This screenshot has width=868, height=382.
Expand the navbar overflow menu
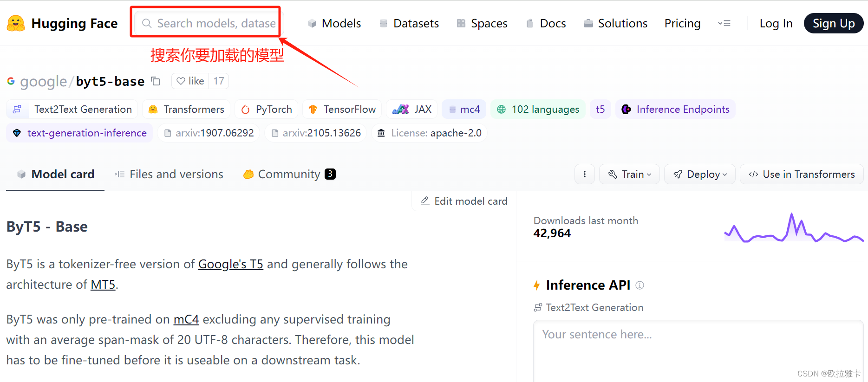tap(724, 23)
